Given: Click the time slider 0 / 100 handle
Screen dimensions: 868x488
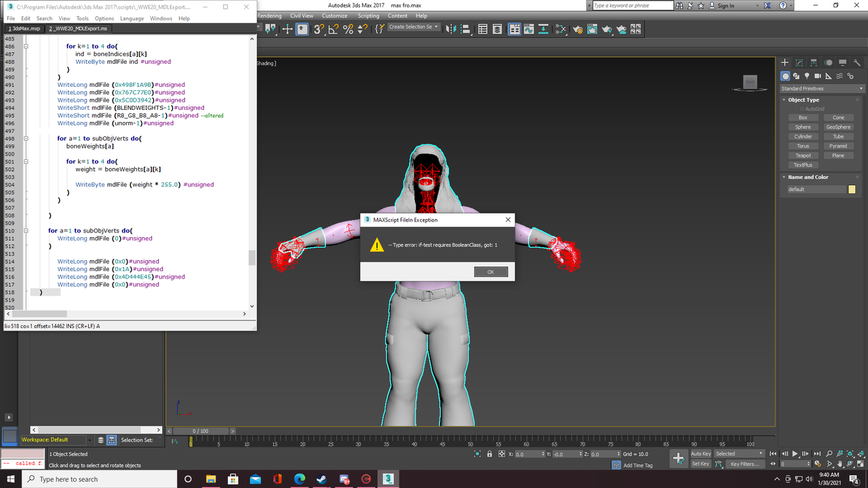Looking at the screenshot, I should click(201, 431).
